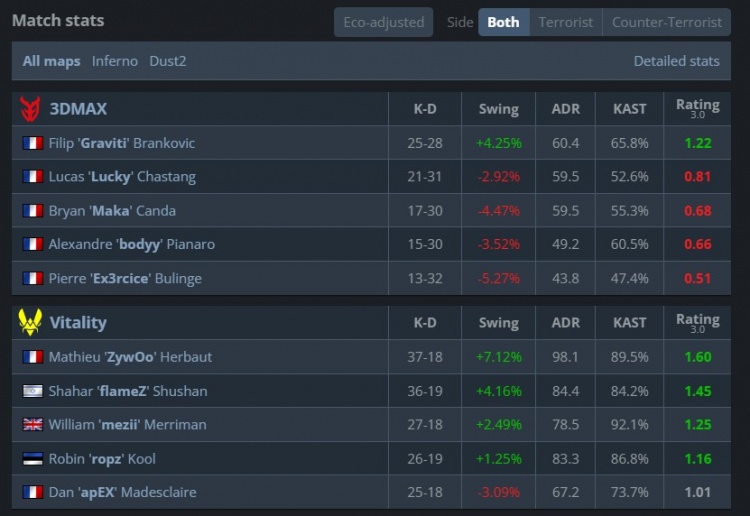Click the French flag beside ZywOo
The height and width of the screenshot is (516, 750).
pyautogui.click(x=32, y=357)
